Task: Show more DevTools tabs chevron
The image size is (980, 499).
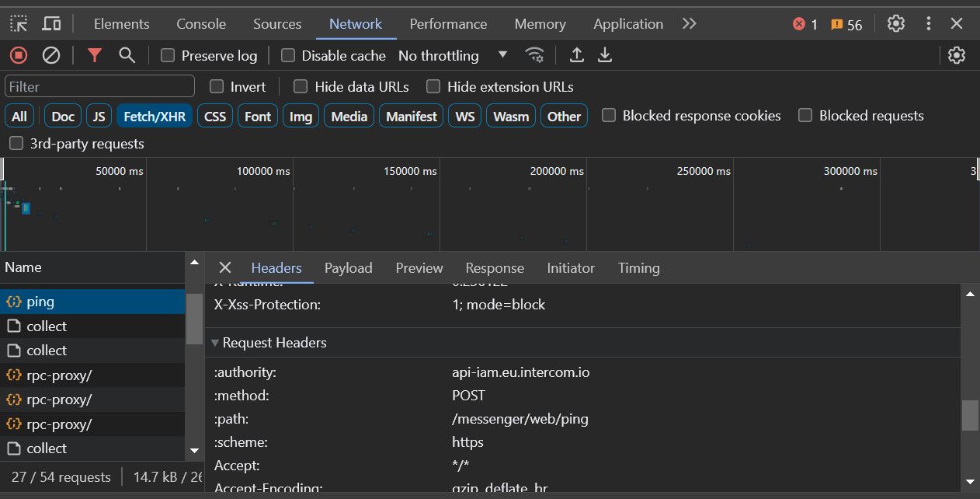Action: pos(689,23)
